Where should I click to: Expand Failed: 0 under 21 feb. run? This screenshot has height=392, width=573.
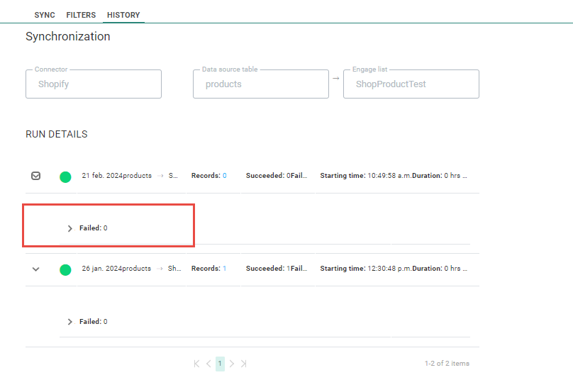(70, 228)
